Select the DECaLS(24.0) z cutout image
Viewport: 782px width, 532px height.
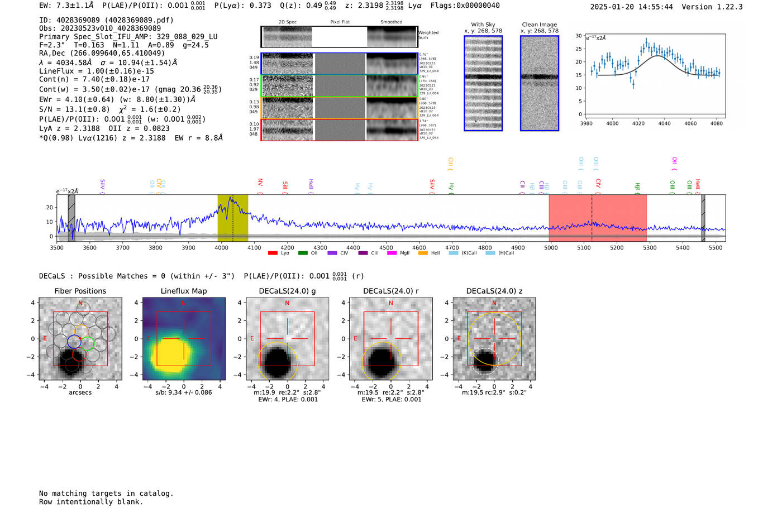point(494,339)
